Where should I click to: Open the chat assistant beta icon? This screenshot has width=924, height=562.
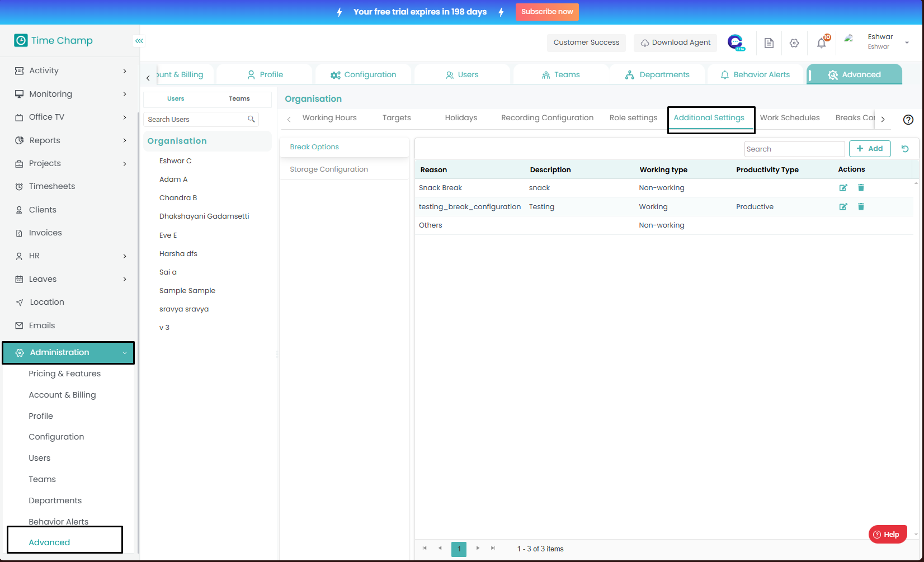pos(736,42)
